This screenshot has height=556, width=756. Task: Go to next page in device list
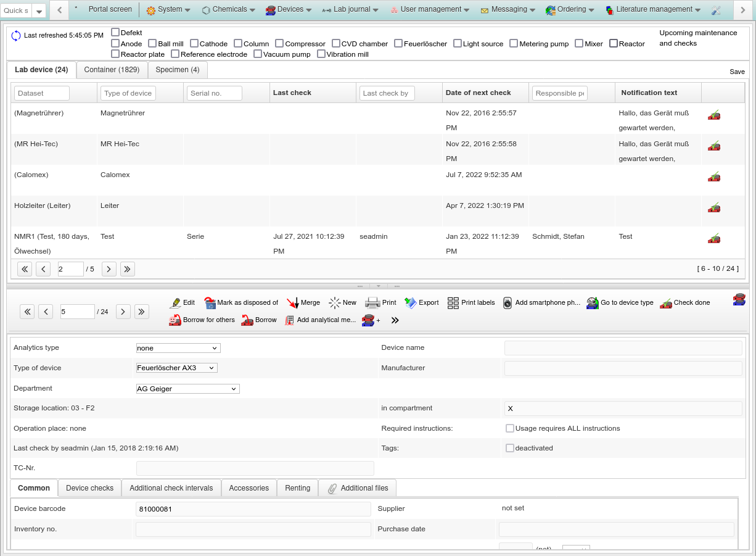(109, 269)
